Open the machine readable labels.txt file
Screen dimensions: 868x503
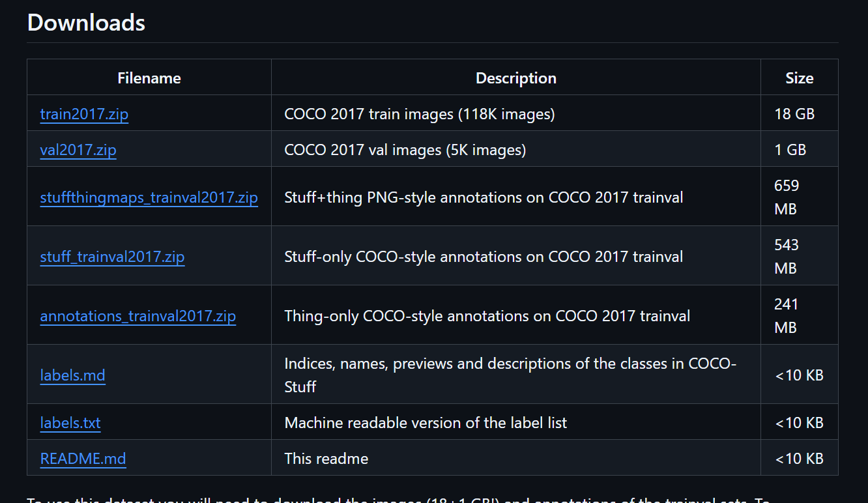(70, 423)
